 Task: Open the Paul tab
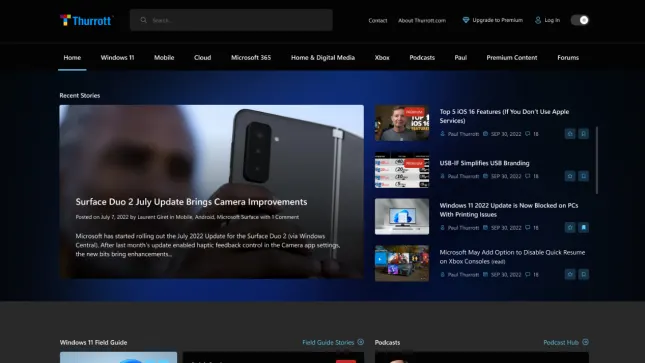tap(460, 58)
